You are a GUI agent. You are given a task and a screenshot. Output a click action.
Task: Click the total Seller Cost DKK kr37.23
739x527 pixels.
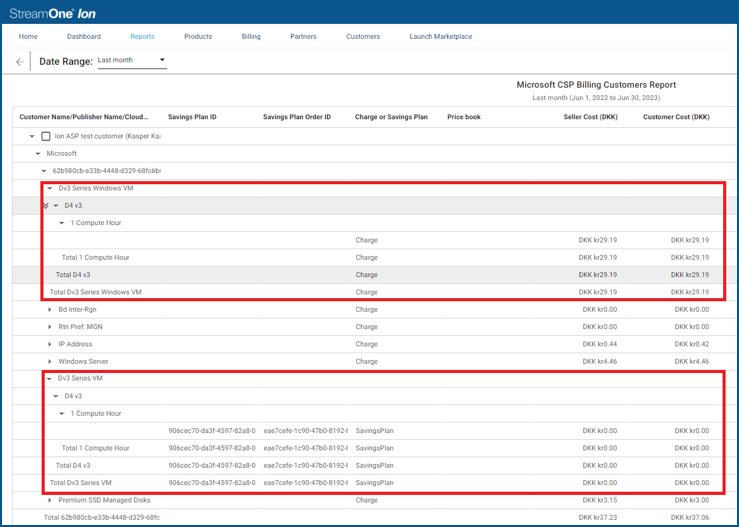(x=598, y=518)
